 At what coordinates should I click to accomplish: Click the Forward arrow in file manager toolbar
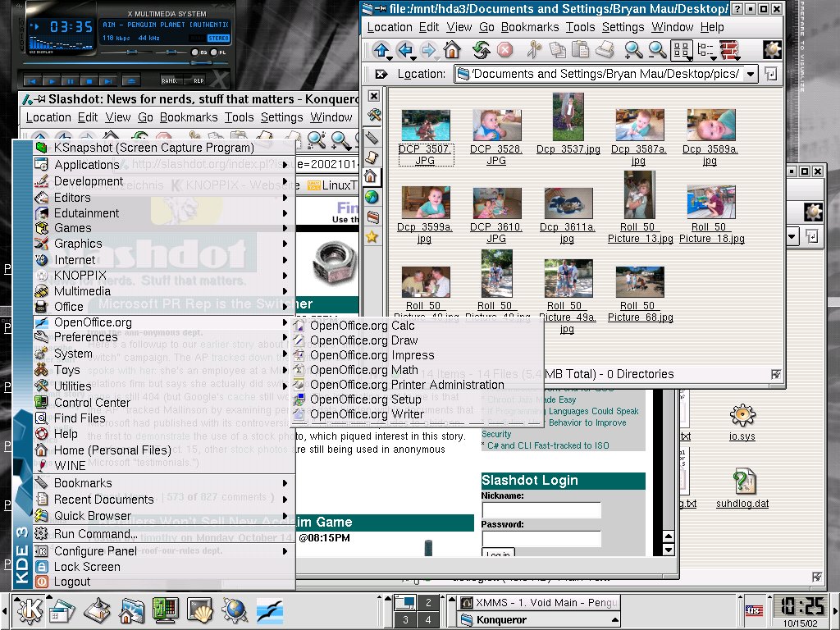428,50
